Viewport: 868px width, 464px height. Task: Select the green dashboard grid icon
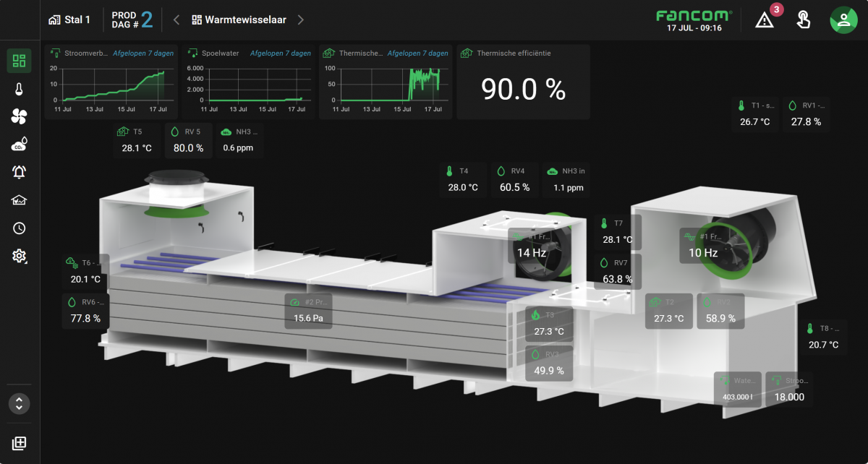click(x=19, y=61)
